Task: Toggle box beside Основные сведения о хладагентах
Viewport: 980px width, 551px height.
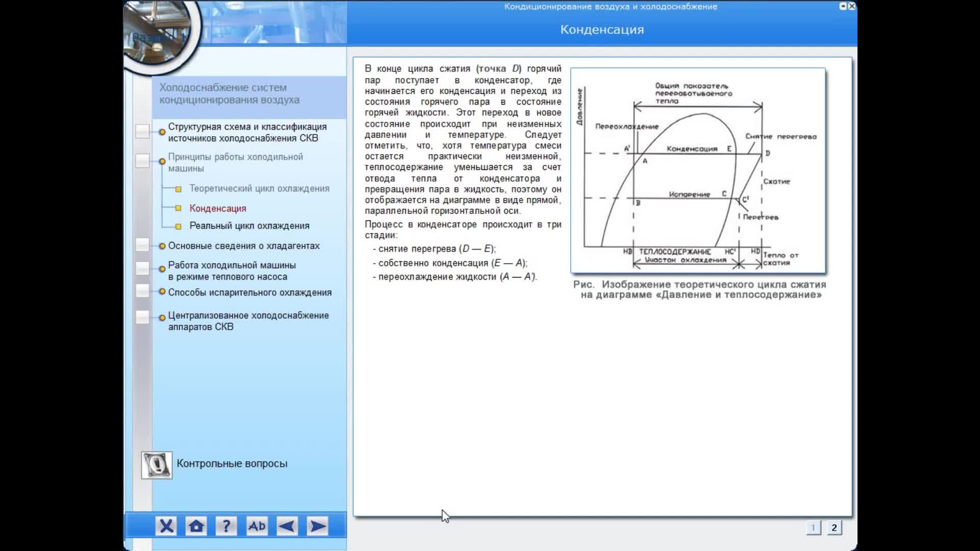Action: click(142, 245)
